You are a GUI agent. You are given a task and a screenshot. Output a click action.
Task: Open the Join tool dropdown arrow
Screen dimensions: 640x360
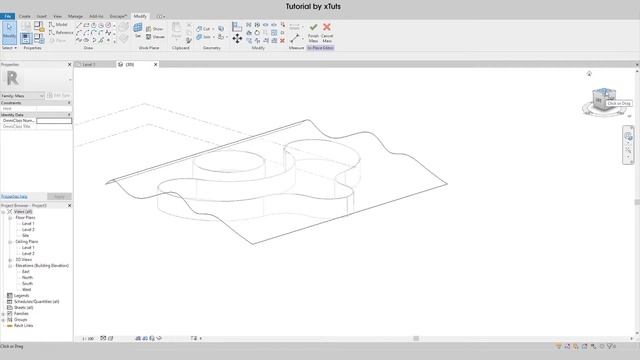click(213, 37)
